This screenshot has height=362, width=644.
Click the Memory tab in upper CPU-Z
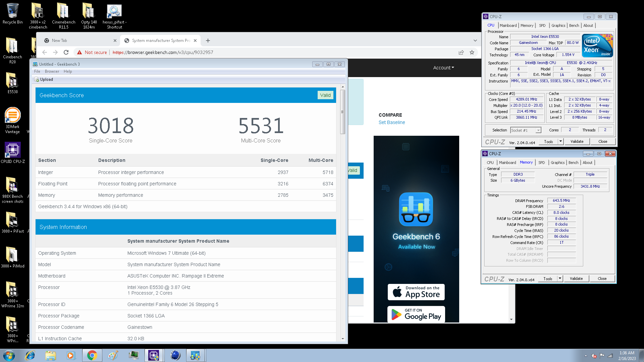(x=527, y=25)
